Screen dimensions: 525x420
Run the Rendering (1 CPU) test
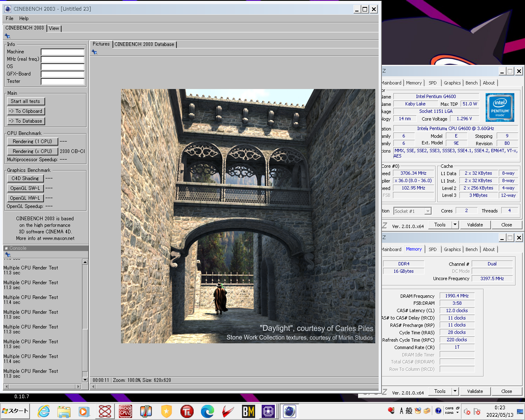click(32, 142)
